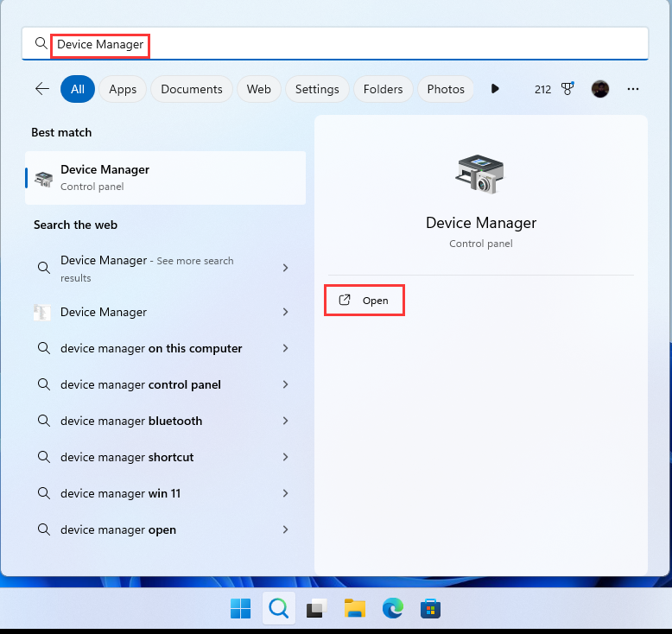The image size is (672, 634).
Task: Click inside the search input field
Action: [x=335, y=44]
